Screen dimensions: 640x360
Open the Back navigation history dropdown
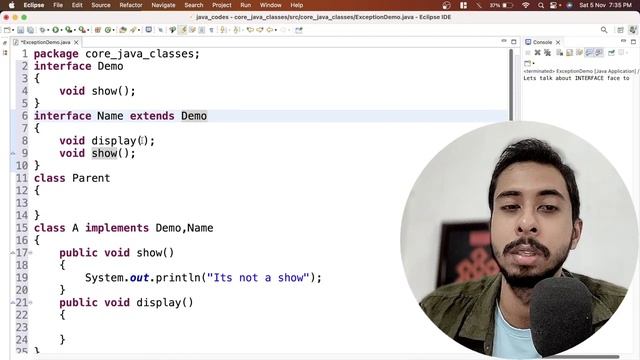pyautogui.click(x=276, y=30)
